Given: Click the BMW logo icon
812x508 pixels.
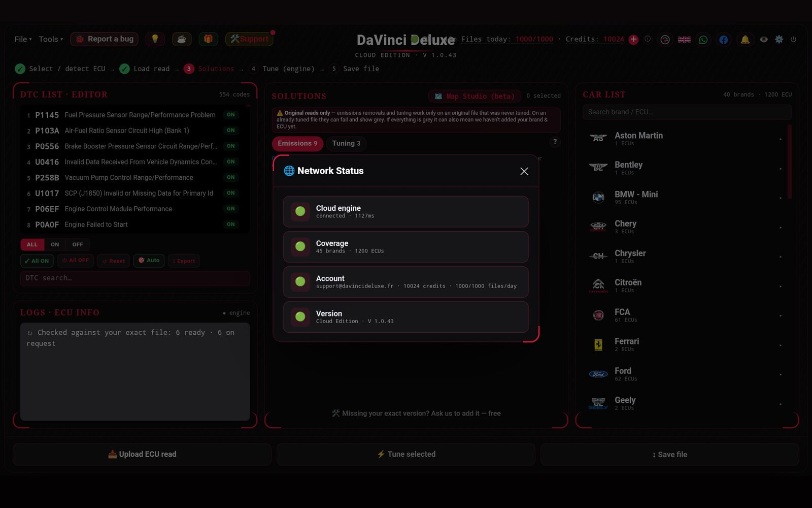Looking at the screenshot, I should click(x=598, y=197).
